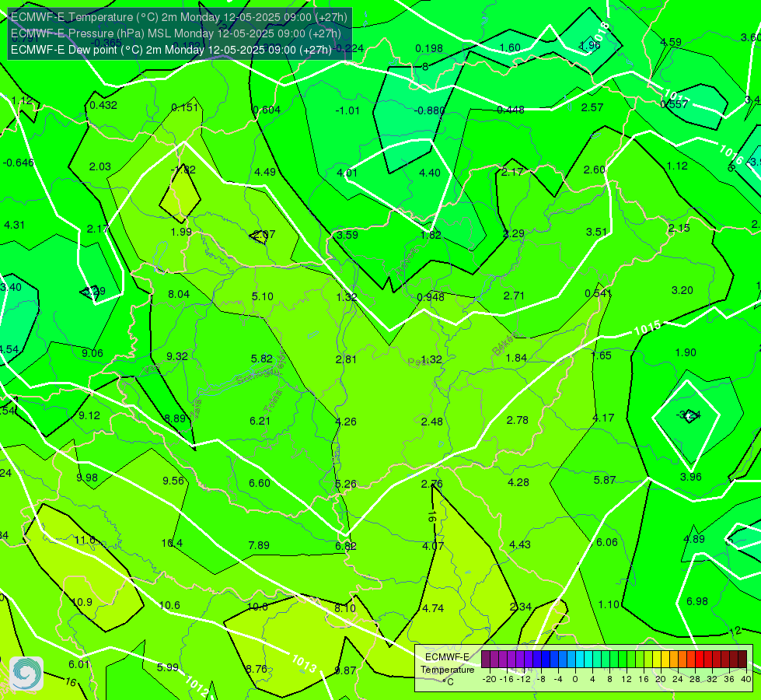761x700 pixels.
Task: Click the dew point value 5.87
Action: [x=605, y=480]
